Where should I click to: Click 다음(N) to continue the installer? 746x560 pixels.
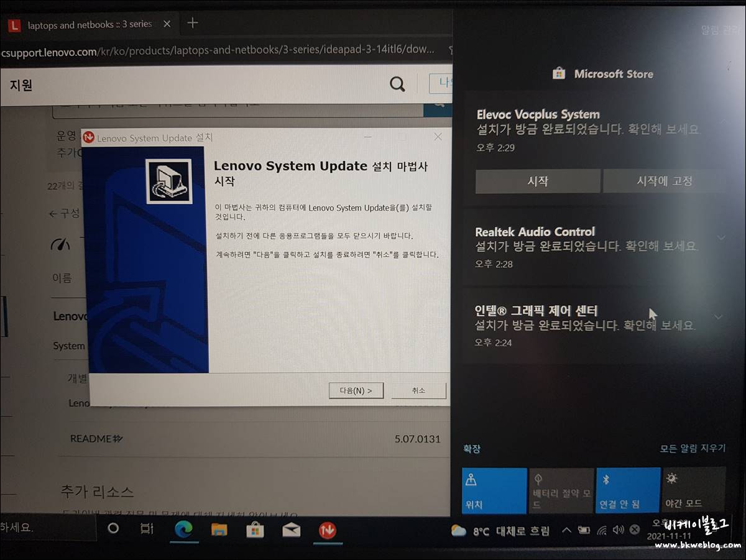[x=356, y=390]
